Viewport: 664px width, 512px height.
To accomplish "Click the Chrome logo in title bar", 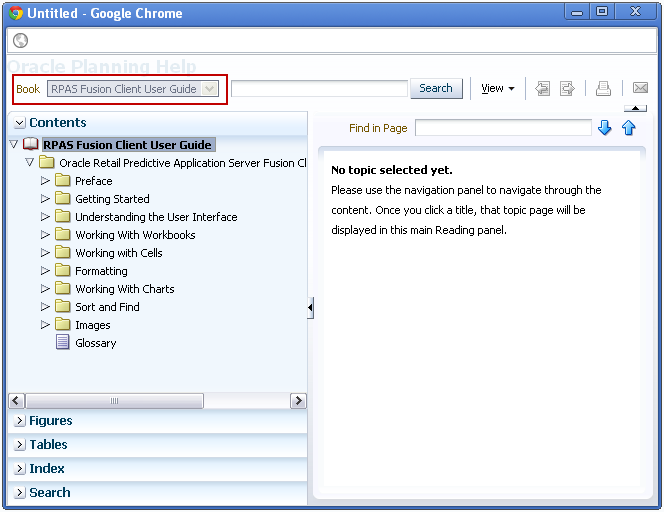I will coord(16,13).
